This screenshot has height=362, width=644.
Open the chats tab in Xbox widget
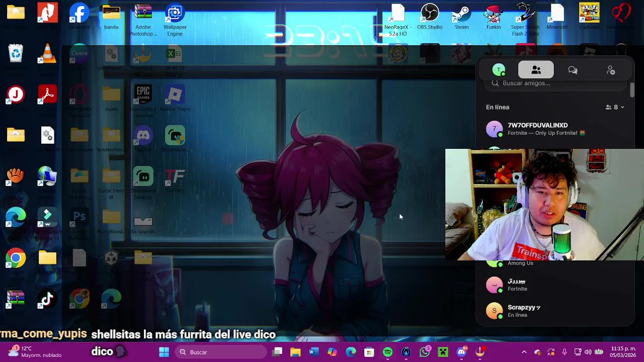click(573, 70)
